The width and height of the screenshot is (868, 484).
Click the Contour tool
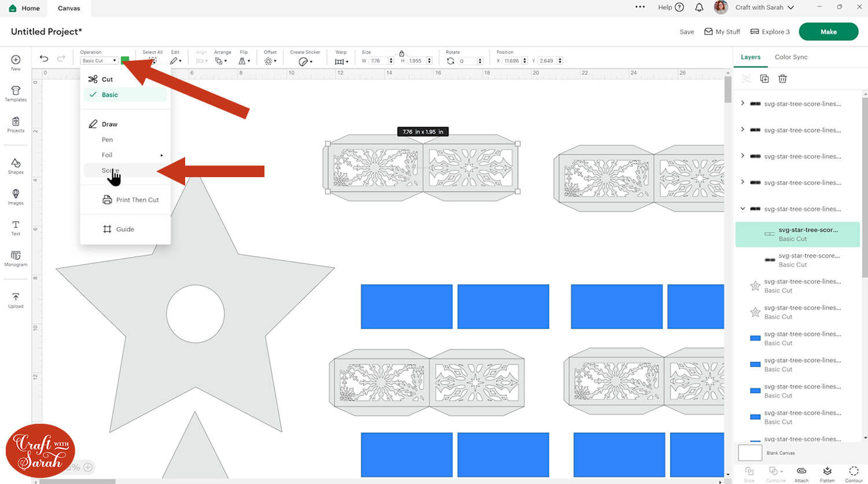854,474
